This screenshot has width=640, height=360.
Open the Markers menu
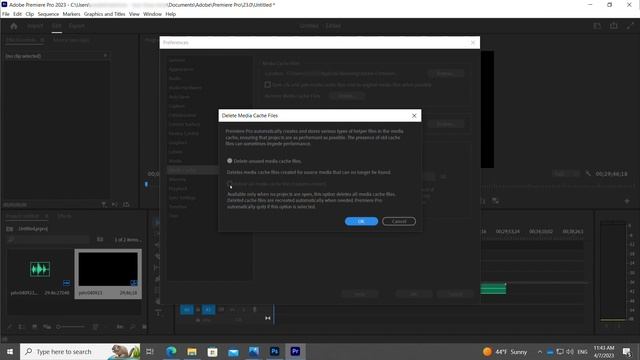[71, 14]
